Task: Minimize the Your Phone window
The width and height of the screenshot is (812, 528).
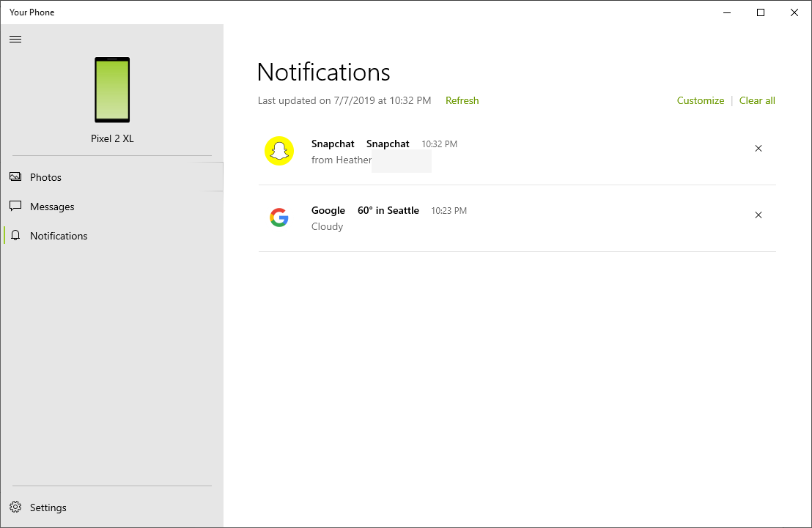Action: (x=727, y=12)
